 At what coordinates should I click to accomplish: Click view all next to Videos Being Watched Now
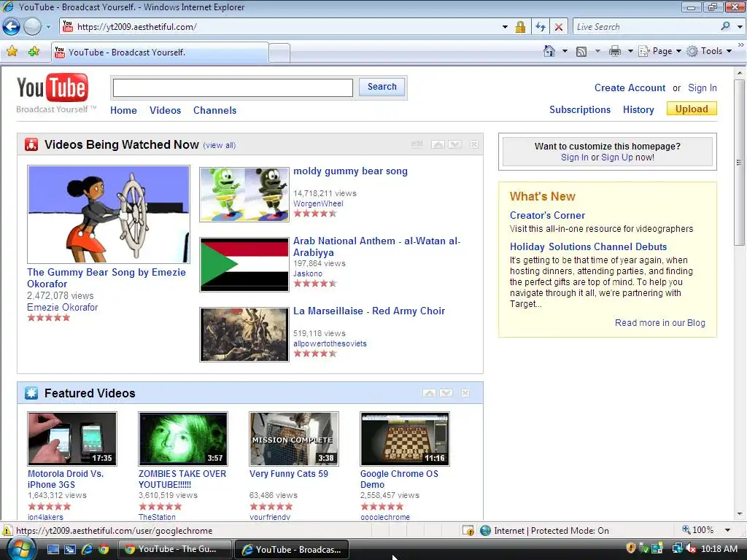(x=219, y=145)
